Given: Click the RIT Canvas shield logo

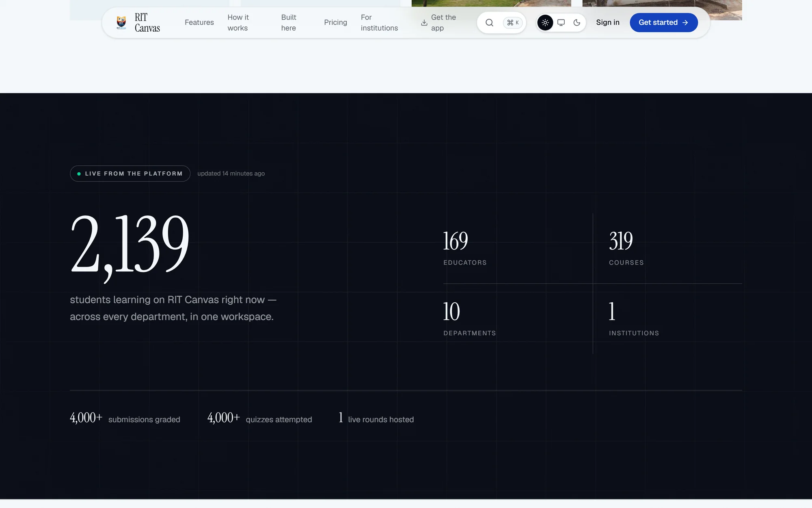Looking at the screenshot, I should [x=121, y=22].
